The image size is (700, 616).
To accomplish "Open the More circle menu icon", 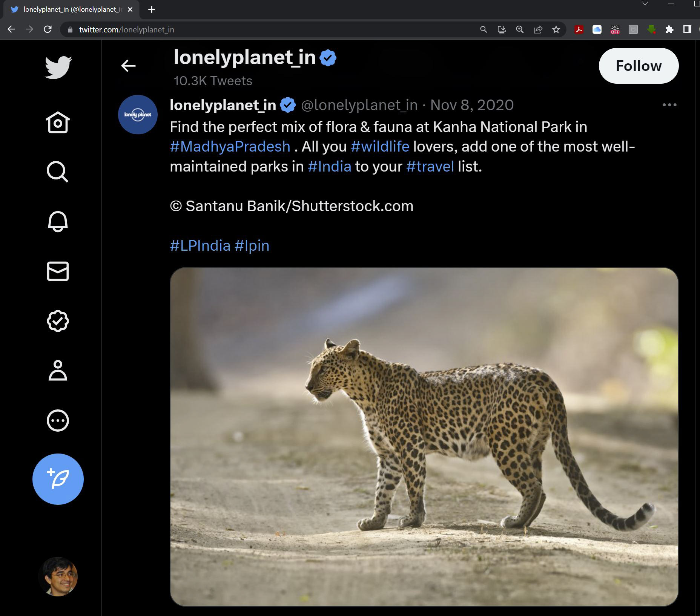I will 58,420.
